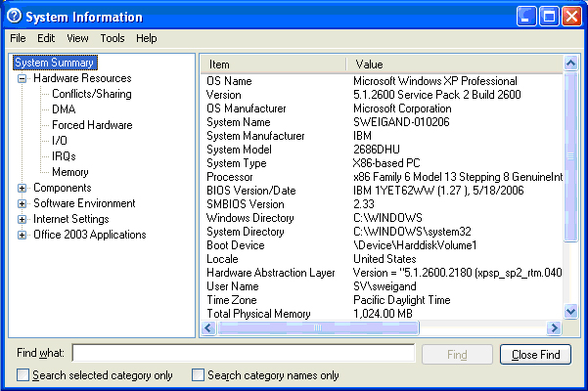Select Office 2003 Applications tree item
The width and height of the screenshot is (588, 391).
[x=90, y=235]
